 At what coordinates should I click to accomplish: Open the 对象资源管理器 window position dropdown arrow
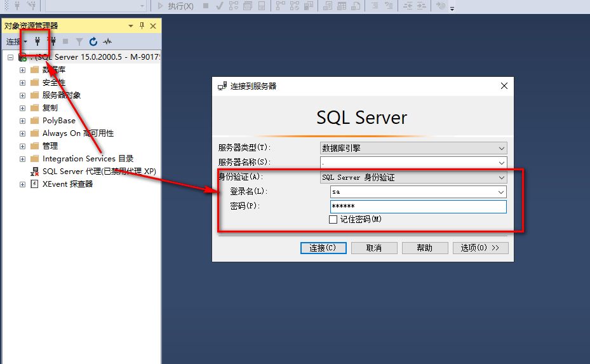pos(131,26)
